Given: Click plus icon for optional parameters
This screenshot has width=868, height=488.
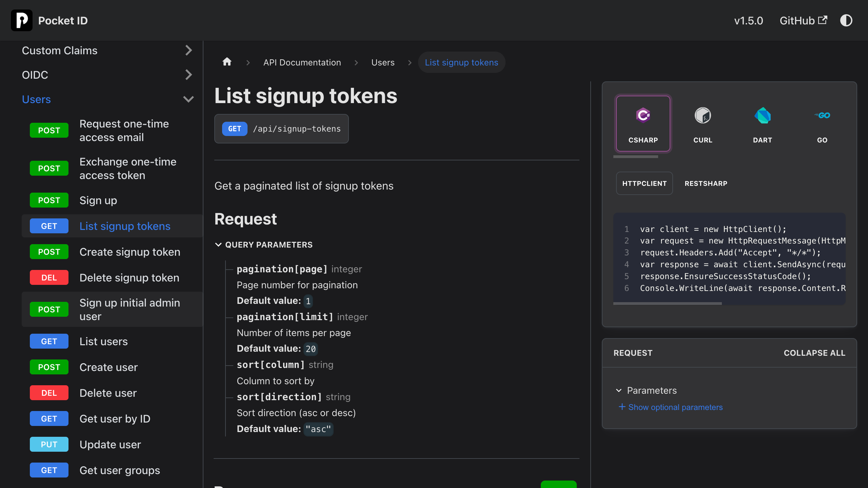Looking at the screenshot, I should pyautogui.click(x=622, y=407).
